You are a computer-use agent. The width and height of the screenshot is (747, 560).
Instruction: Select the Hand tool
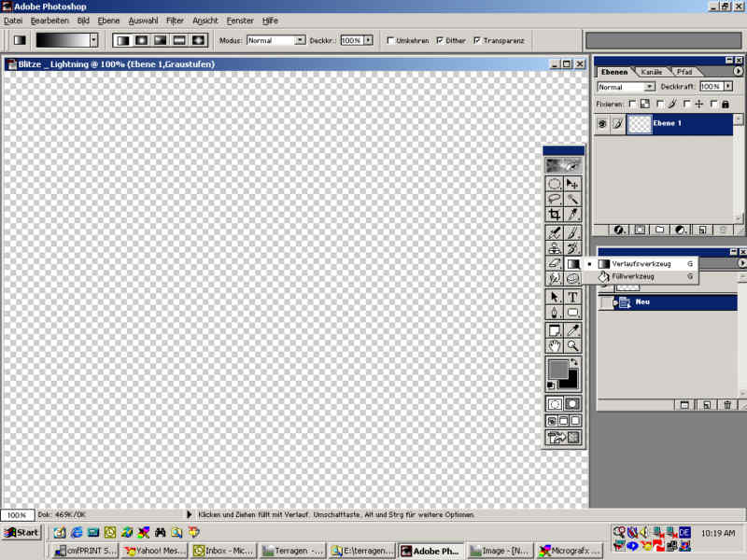pos(555,346)
